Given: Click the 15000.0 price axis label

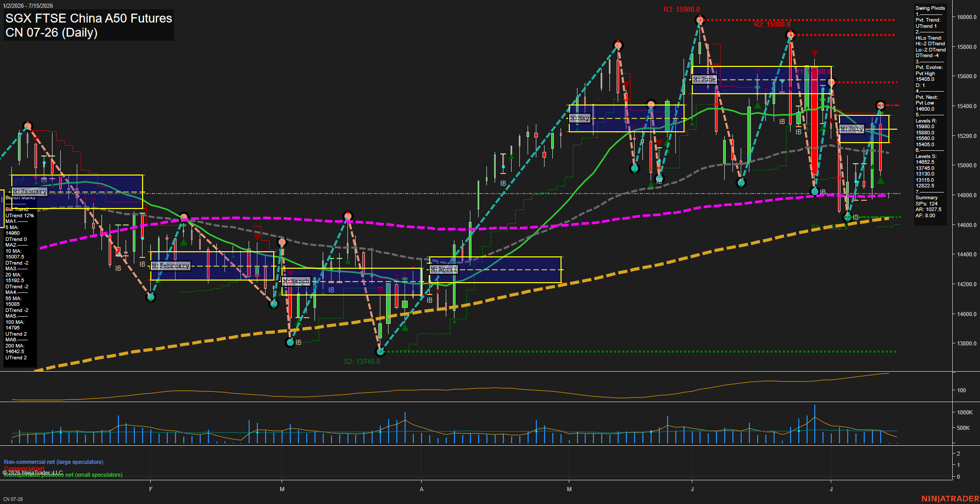Looking at the screenshot, I should coord(967,165).
